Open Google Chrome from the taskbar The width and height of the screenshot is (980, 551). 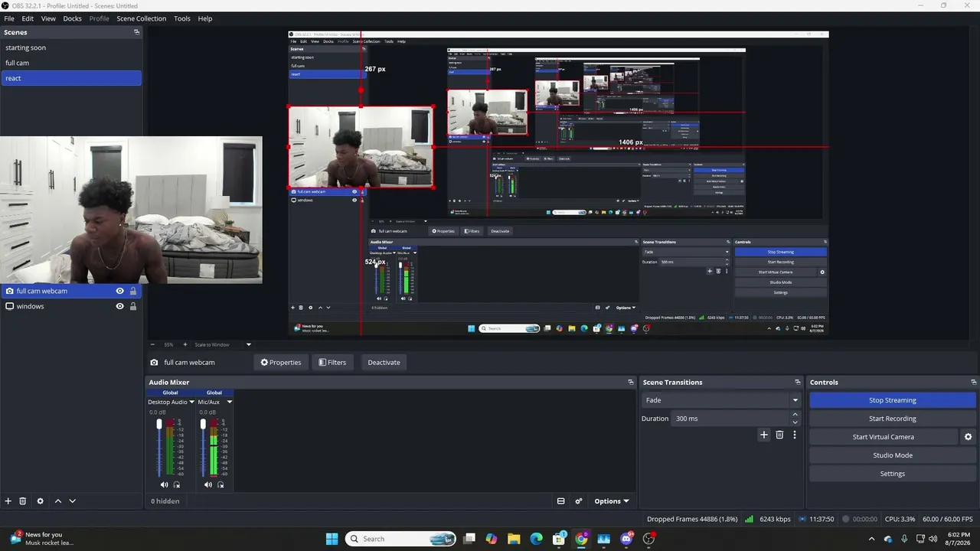coord(581,539)
